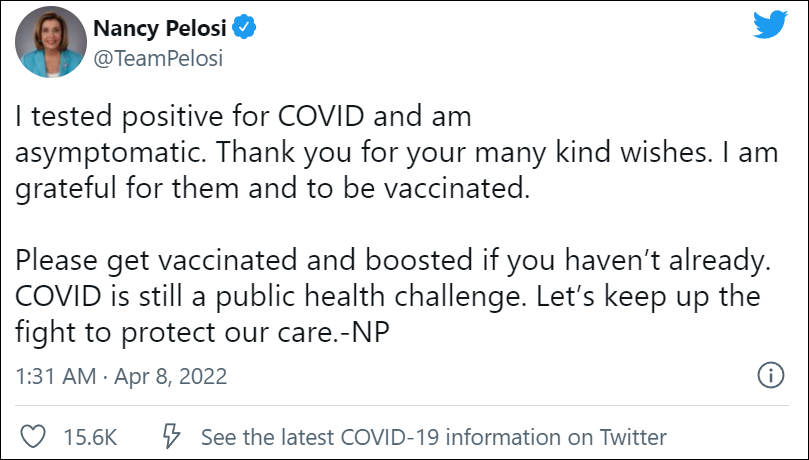The image size is (809, 460).
Task: Click the circled info icon
Action: click(x=769, y=376)
